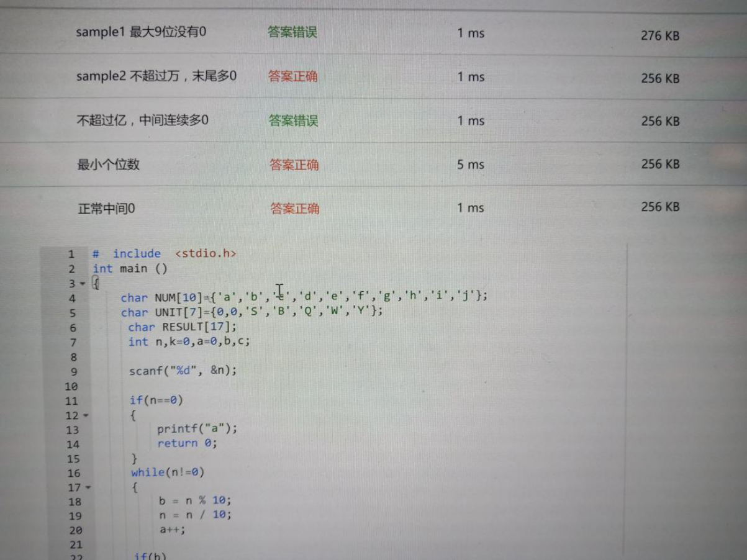Click the 'b = n % 10;' line
The height and width of the screenshot is (560, 747).
[x=195, y=500]
